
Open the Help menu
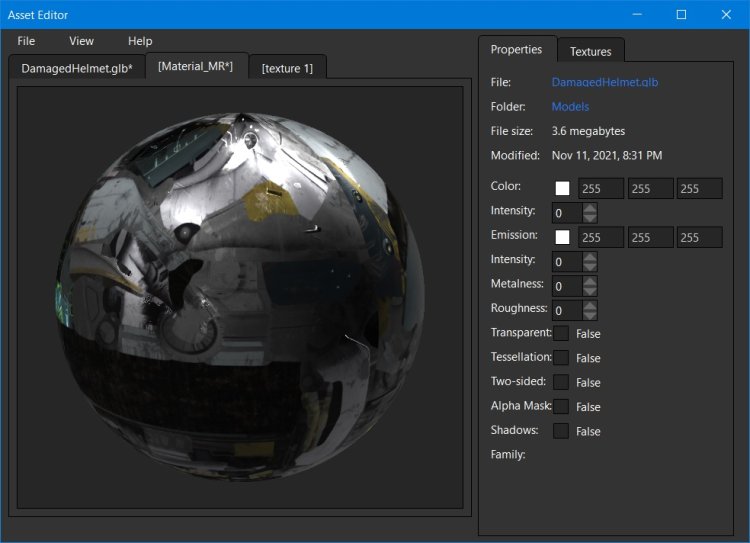point(140,41)
